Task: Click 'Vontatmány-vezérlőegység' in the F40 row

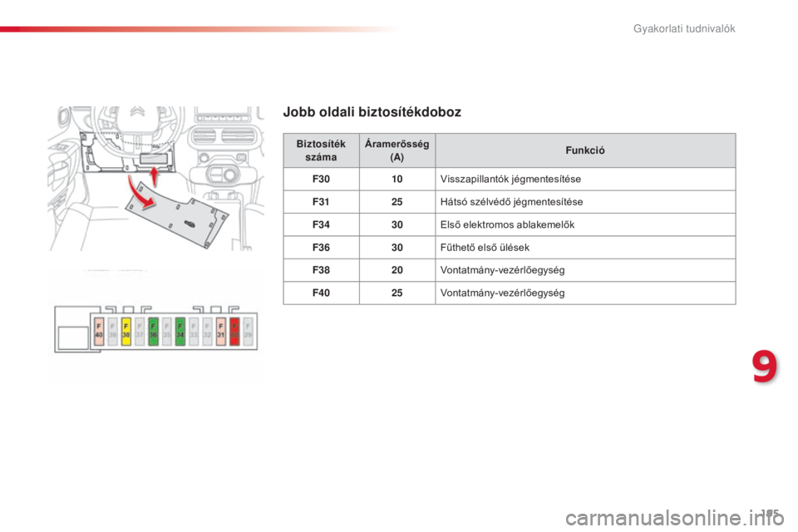Action: pyautogui.click(x=502, y=293)
